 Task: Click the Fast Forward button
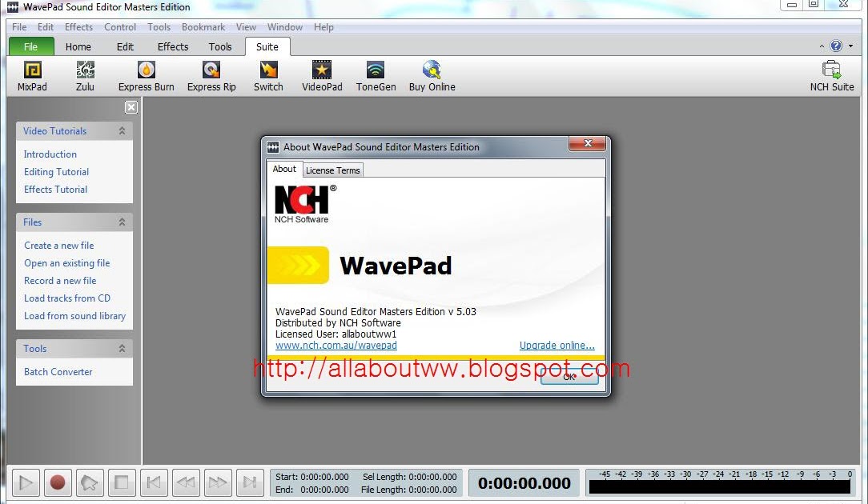click(218, 483)
